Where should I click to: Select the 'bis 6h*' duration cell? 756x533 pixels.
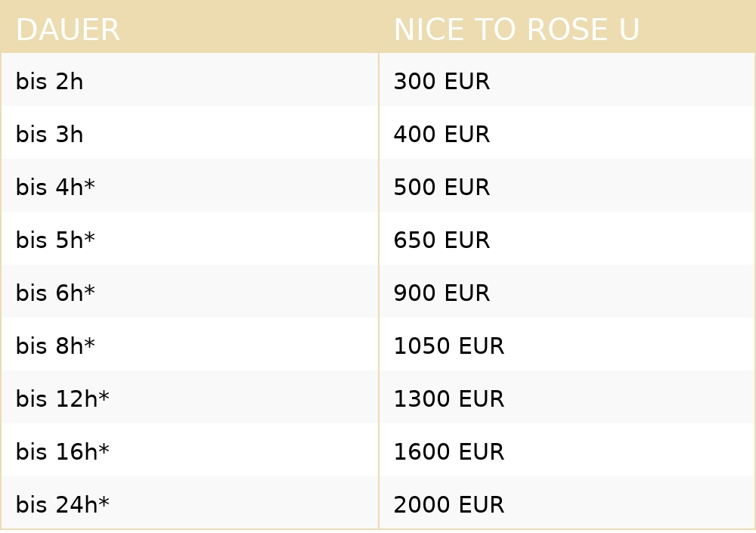[x=55, y=293]
